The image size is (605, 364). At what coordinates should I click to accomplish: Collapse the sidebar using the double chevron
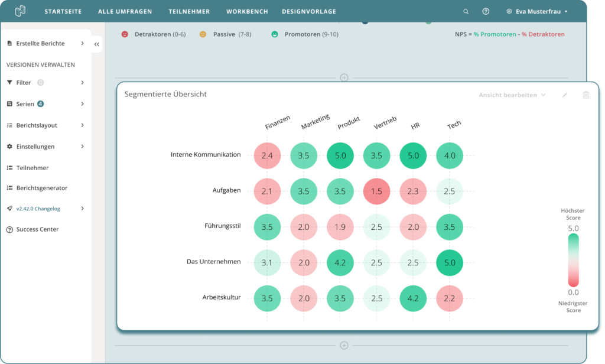[x=96, y=44]
